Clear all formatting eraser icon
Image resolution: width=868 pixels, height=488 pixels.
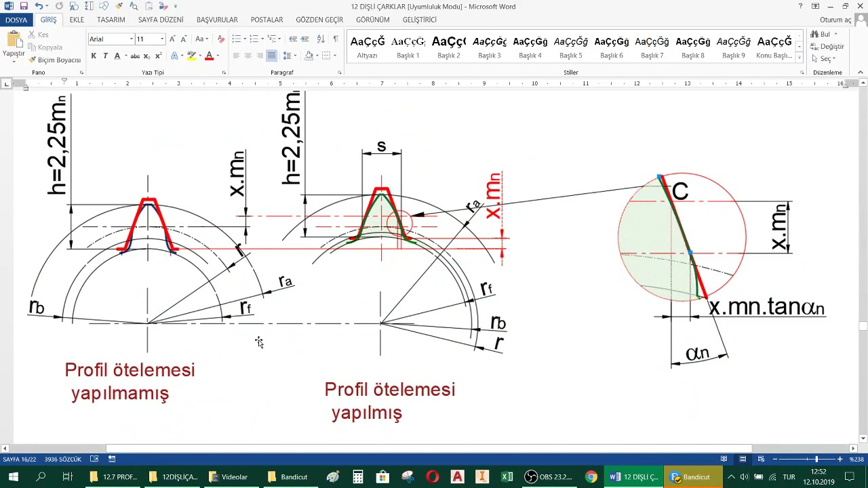coord(221,39)
